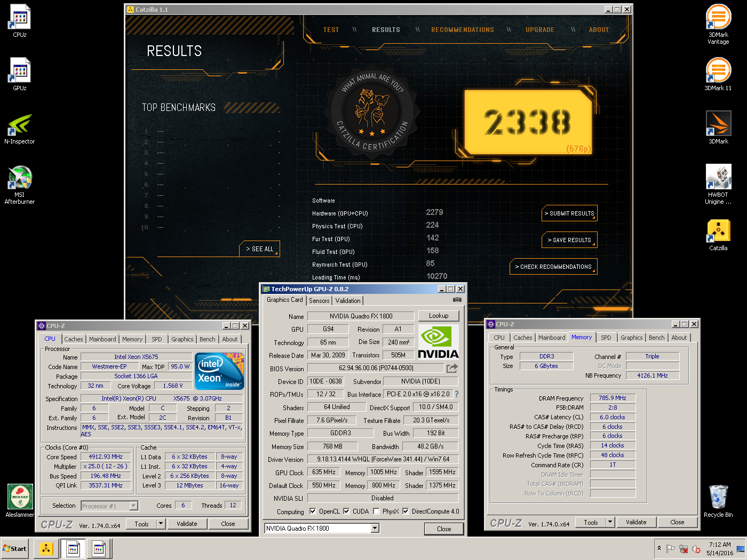Viewport: 747px width, 560px height.
Task: Click the tray volume icon
Action: click(x=696, y=549)
